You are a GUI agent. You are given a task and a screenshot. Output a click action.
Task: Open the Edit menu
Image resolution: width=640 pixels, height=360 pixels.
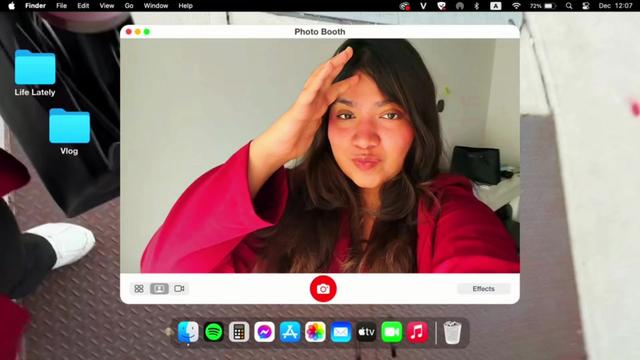pyautogui.click(x=83, y=6)
